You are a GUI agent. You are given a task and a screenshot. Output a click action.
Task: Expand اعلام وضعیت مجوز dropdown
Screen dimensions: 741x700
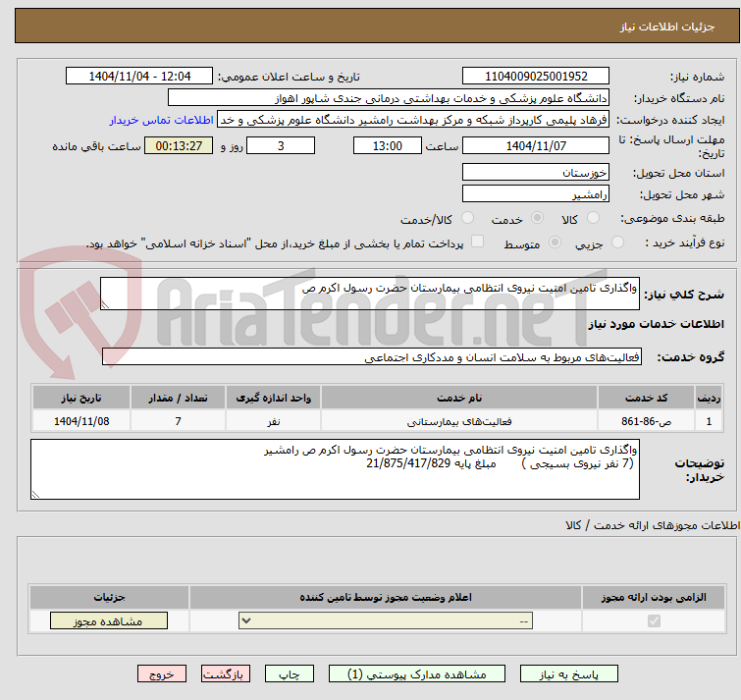pyautogui.click(x=386, y=620)
